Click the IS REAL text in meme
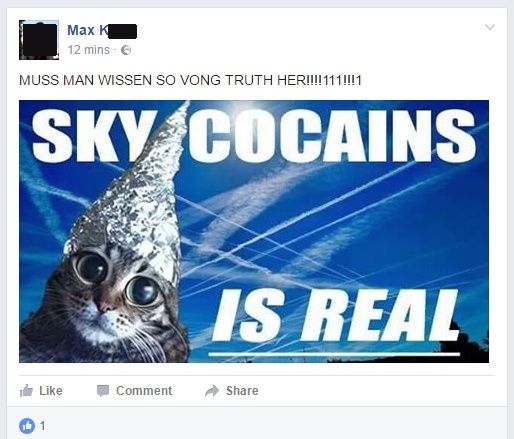 click(335, 316)
